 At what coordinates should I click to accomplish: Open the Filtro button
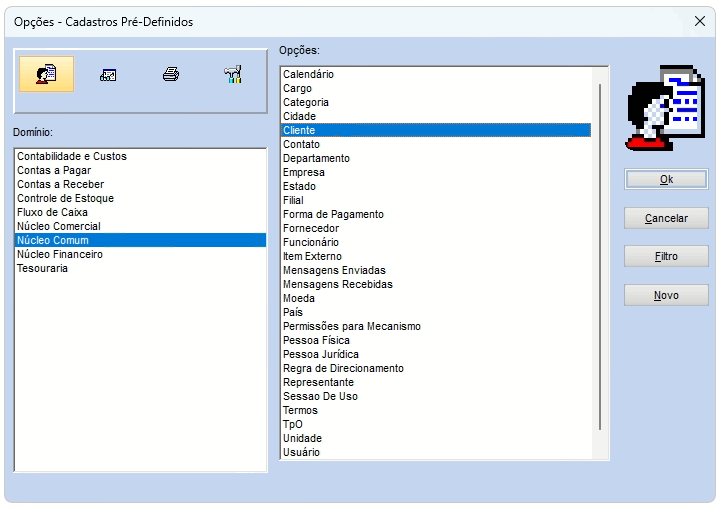point(666,256)
